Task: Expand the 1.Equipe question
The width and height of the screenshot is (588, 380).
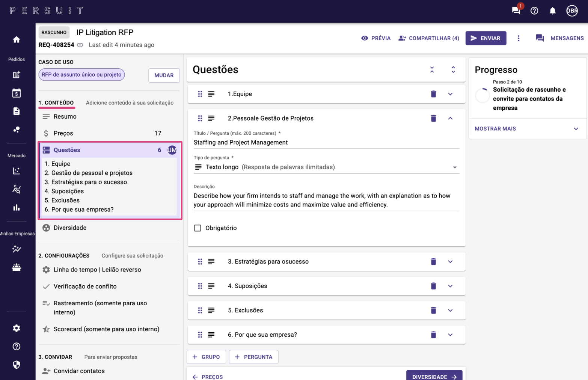Action: click(450, 94)
